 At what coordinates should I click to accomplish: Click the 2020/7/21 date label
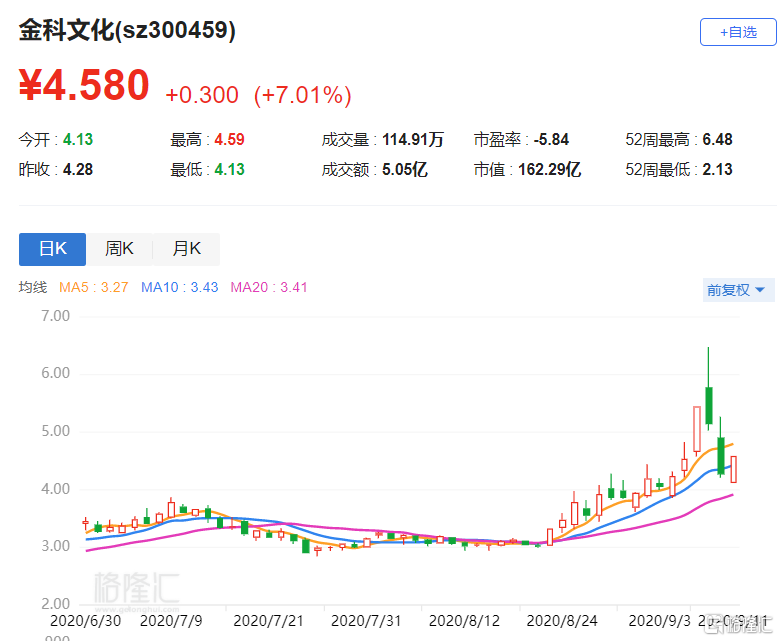[268, 621]
